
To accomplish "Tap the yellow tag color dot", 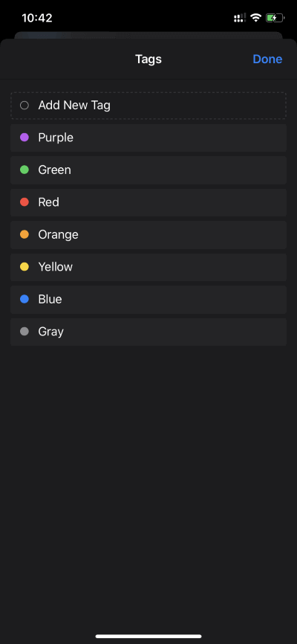I will tap(25, 267).
